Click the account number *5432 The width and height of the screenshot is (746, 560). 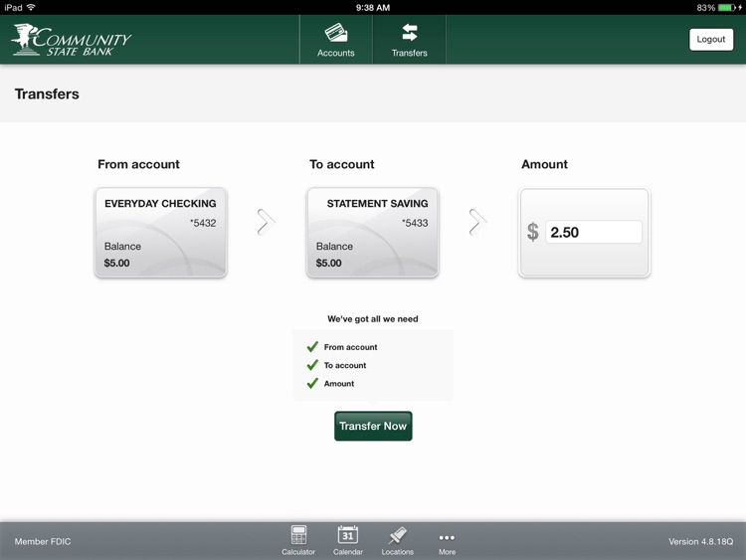203,223
